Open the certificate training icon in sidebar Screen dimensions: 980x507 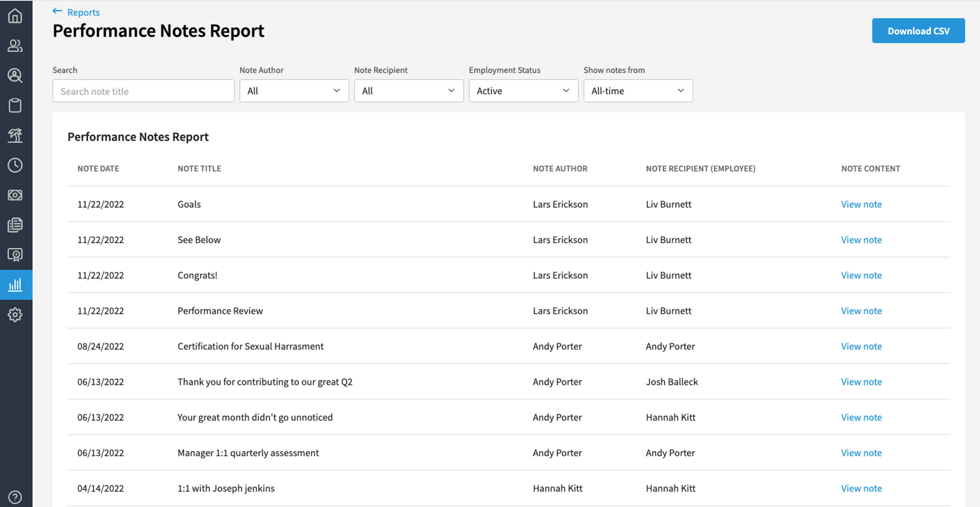[x=15, y=255]
